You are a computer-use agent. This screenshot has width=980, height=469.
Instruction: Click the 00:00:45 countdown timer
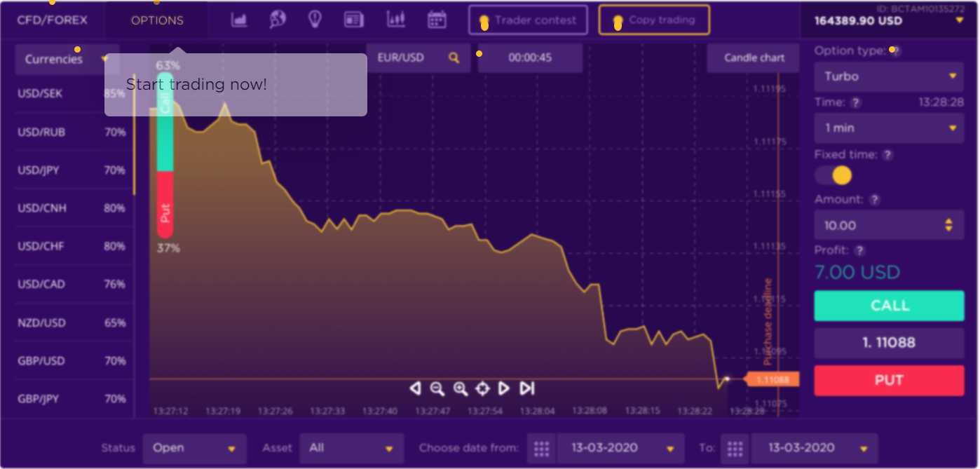(530, 58)
